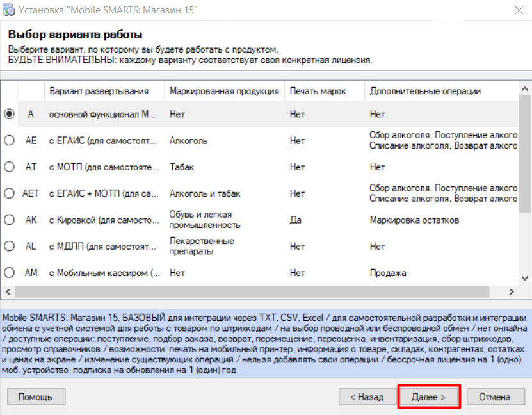Click "с Мобильным кассиром (..." text
532x415 pixels.
pyautogui.click(x=104, y=273)
